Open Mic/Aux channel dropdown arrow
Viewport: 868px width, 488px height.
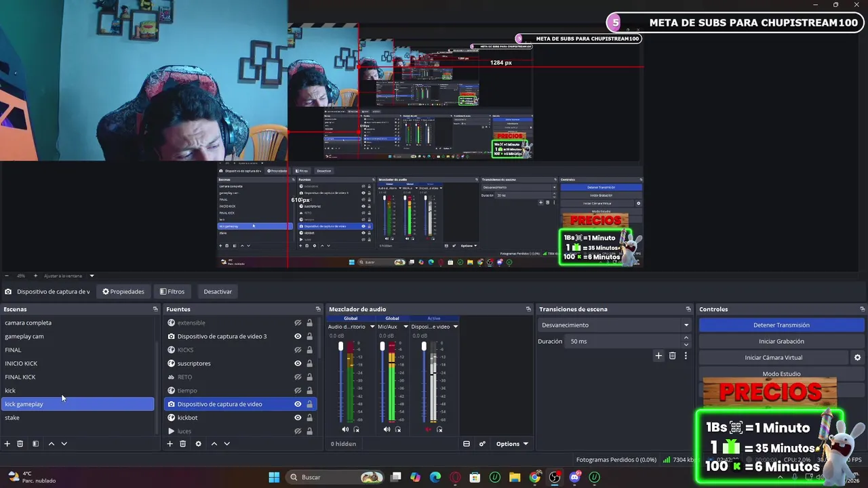[406, 327]
